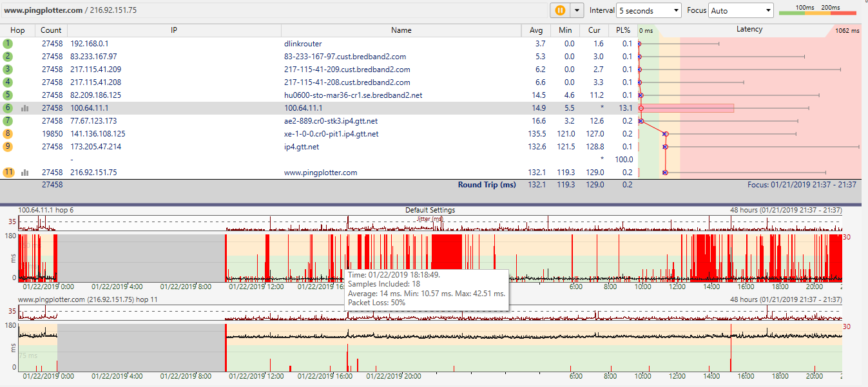Click the Avg column header
This screenshot has width=868, height=387.
pyautogui.click(x=535, y=30)
